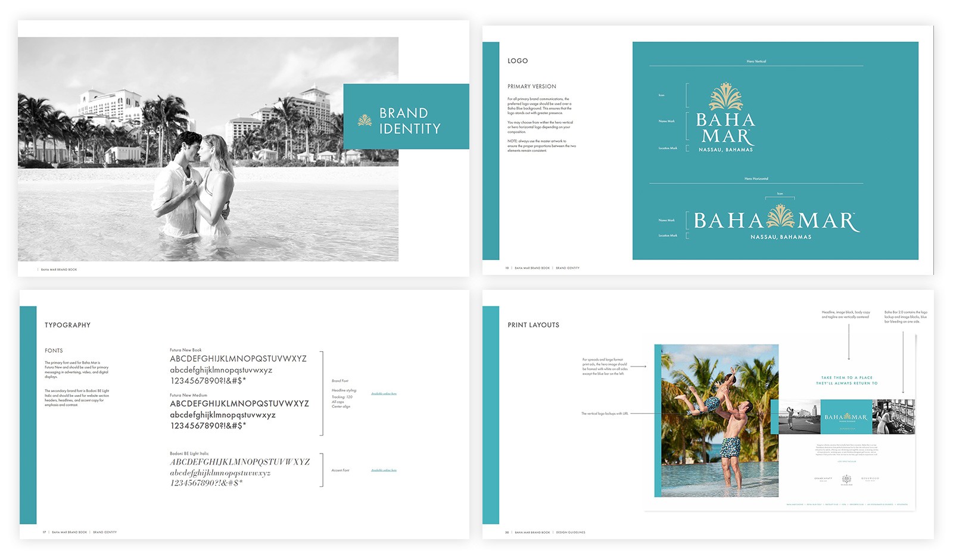Click the gold palm icon beside BRAND IDENTITY
The width and height of the screenshot is (953, 560).
point(365,120)
